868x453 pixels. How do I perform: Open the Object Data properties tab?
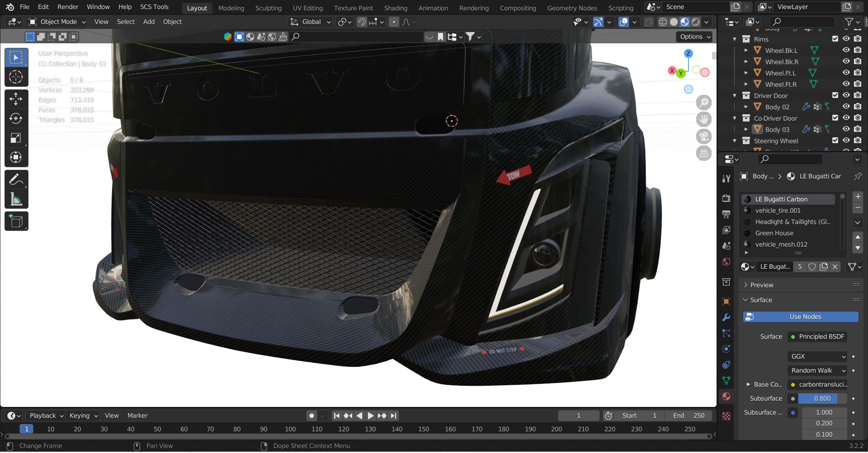coord(726,381)
